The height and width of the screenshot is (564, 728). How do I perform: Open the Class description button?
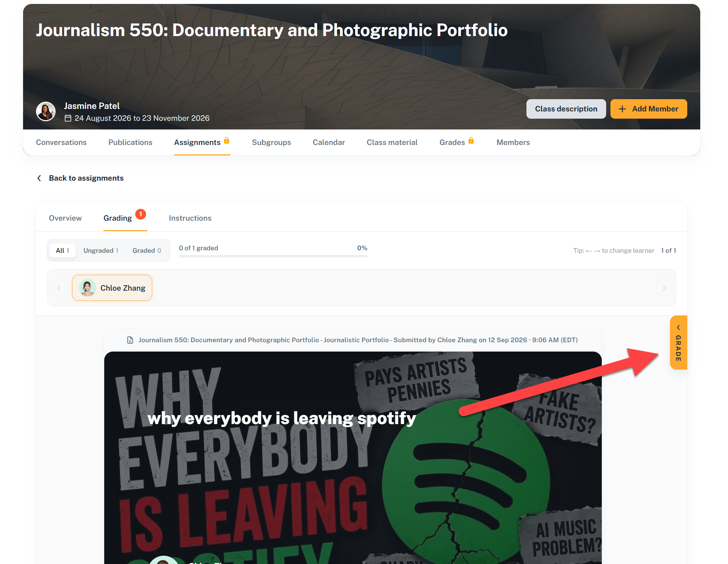(566, 109)
